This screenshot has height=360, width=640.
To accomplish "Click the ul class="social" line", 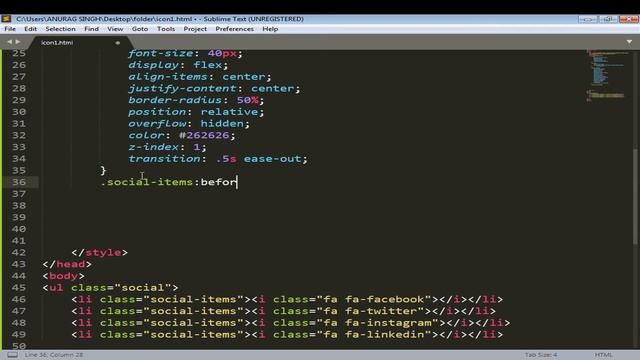I will (110, 287).
